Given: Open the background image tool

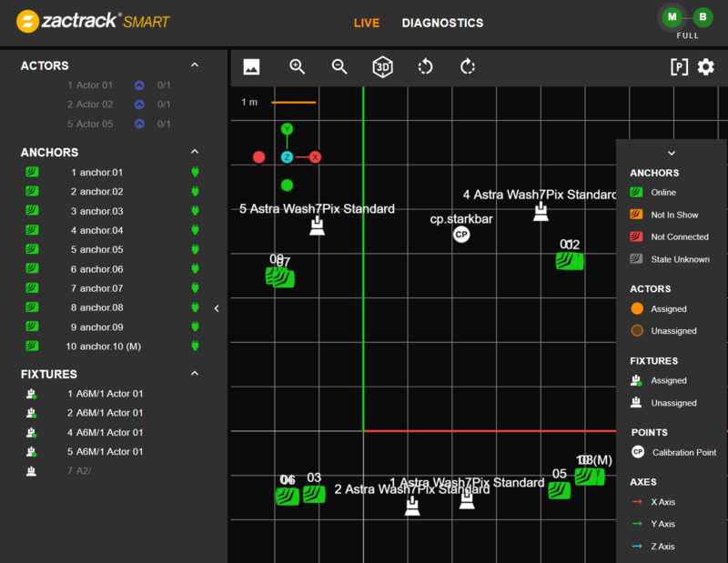Looking at the screenshot, I should coord(251,66).
